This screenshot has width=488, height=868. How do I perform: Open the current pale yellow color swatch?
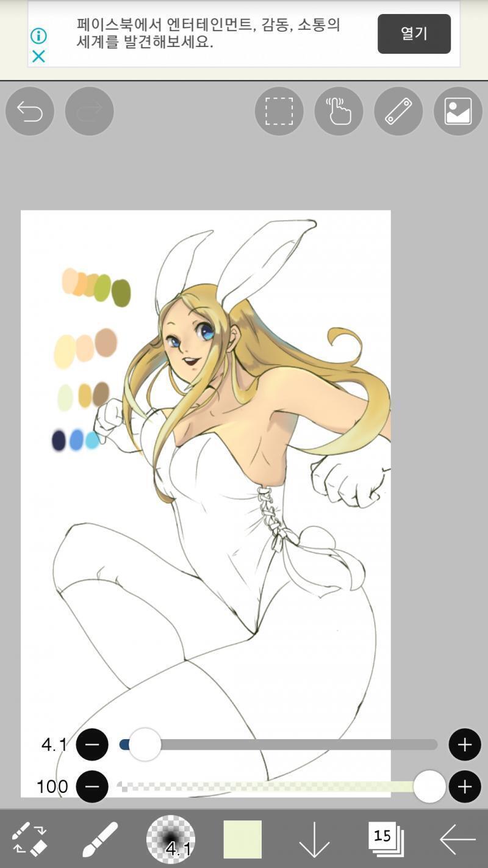[243, 839]
